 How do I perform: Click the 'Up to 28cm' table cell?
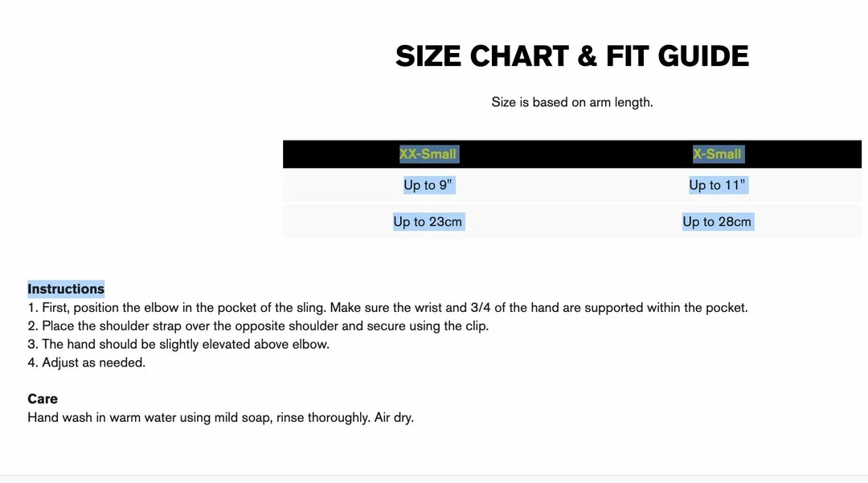click(717, 222)
